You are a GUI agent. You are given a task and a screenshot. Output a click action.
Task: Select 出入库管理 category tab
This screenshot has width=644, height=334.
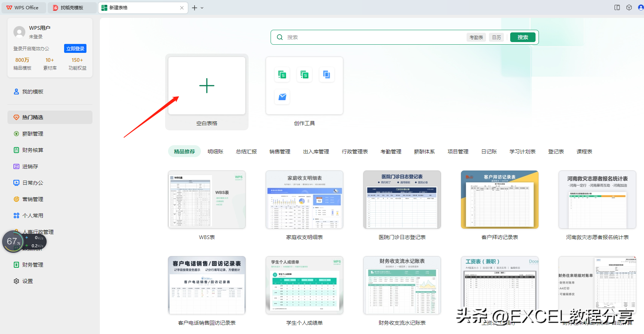click(x=316, y=152)
